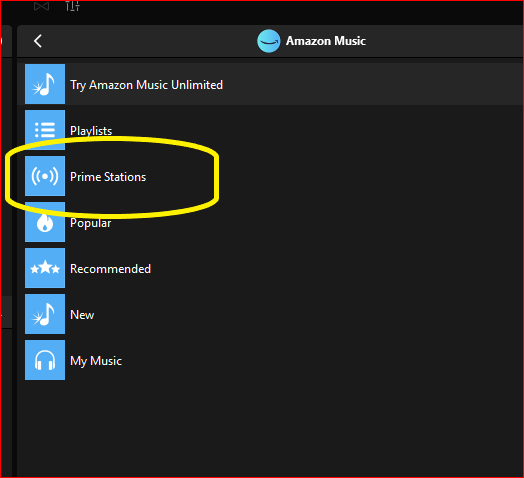The image size is (524, 478).
Task: Click the sparkle note icon beside New
Action: (45, 314)
